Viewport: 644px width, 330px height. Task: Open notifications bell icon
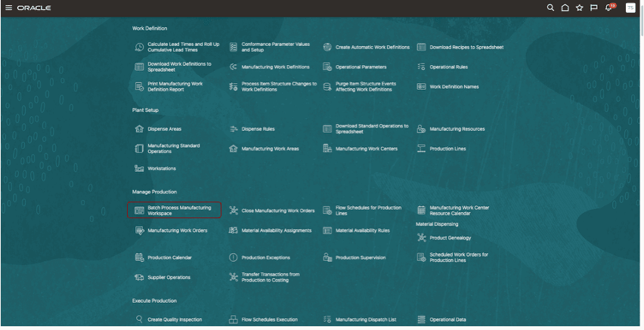608,8
